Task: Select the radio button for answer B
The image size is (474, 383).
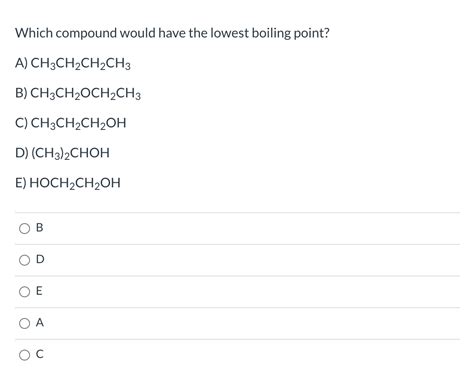Action: click(x=24, y=228)
